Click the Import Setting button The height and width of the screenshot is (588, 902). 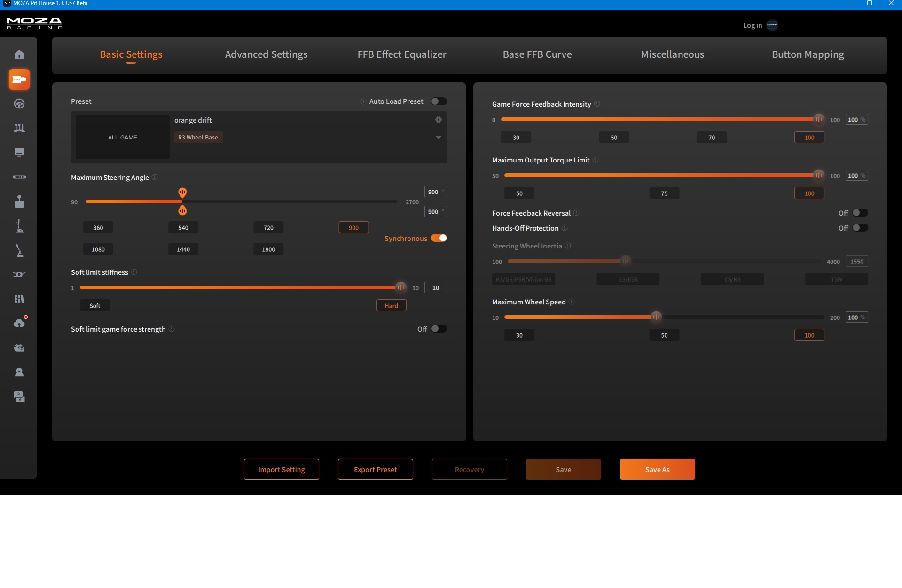[x=282, y=469]
